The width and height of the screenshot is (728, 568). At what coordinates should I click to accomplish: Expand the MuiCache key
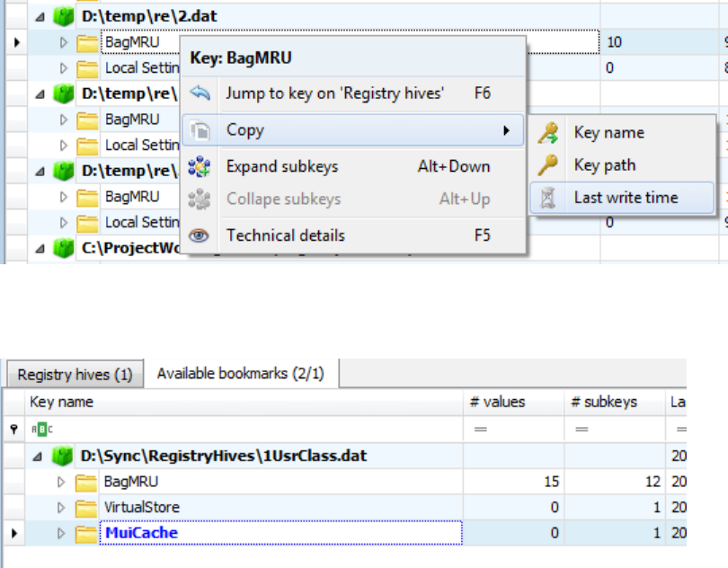click(61, 534)
